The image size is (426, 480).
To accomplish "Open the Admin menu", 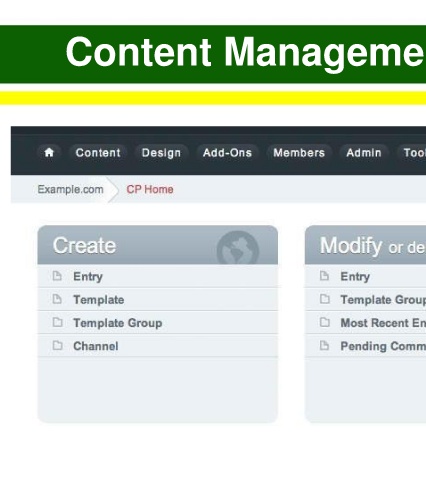I will point(364,153).
